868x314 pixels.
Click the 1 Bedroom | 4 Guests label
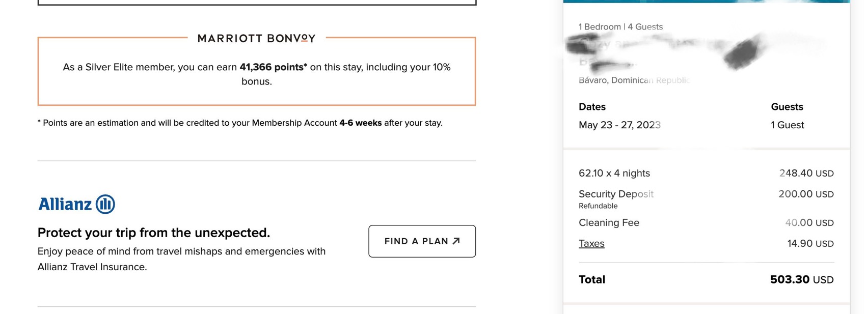[620, 27]
